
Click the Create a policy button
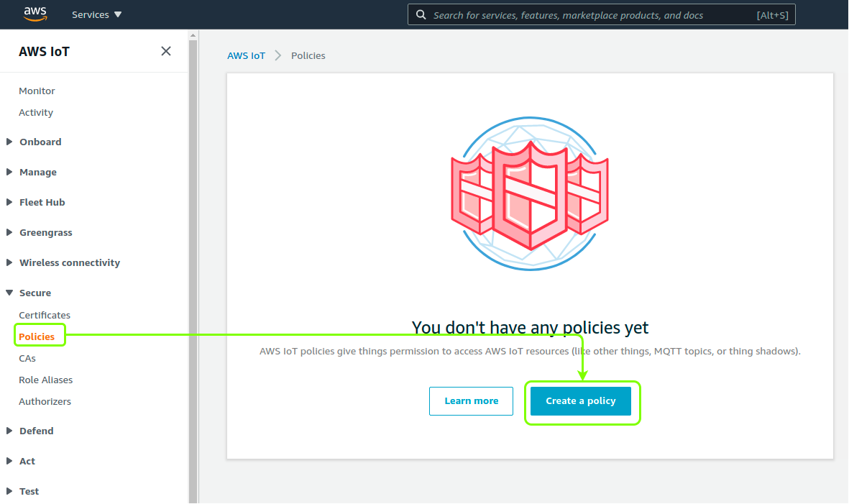[x=580, y=401]
